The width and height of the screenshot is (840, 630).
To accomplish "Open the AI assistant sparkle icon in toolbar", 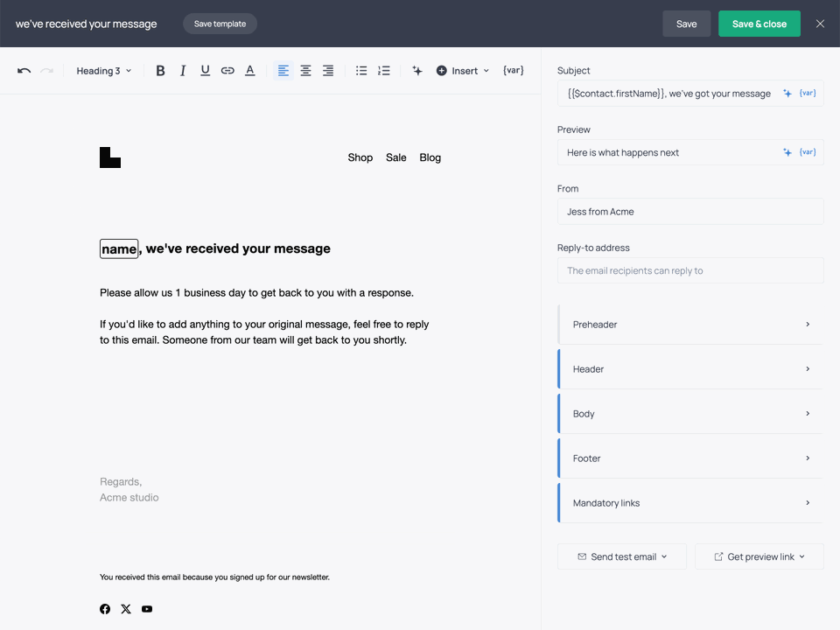I will tap(417, 70).
